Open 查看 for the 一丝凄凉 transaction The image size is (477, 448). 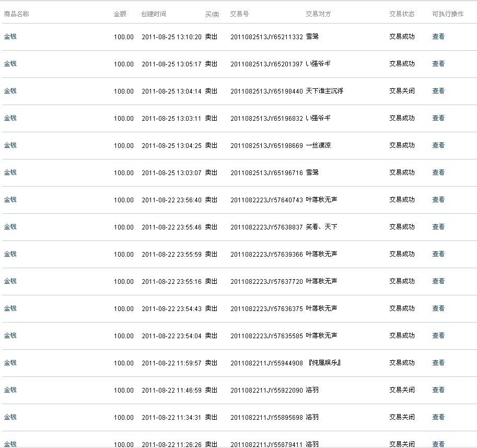tap(438, 145)
